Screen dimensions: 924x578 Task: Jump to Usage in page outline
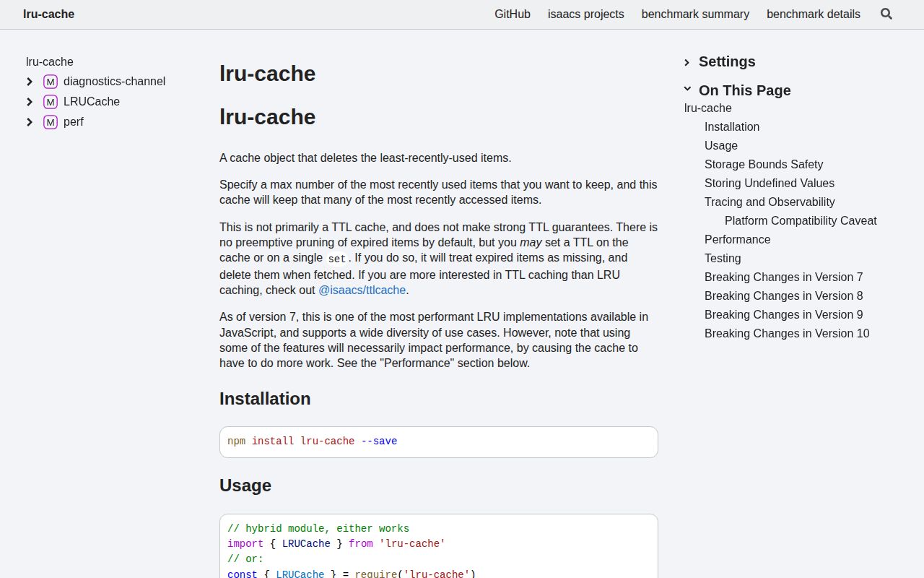point(721,146)
